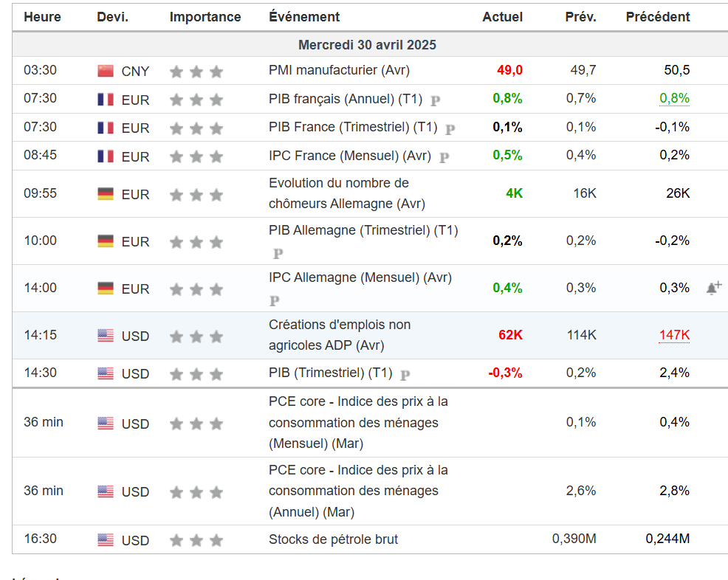Click the underlined 0,8% previous value for PIB français
This screenshot has height=580, width=728.
(x=674, y=98)
